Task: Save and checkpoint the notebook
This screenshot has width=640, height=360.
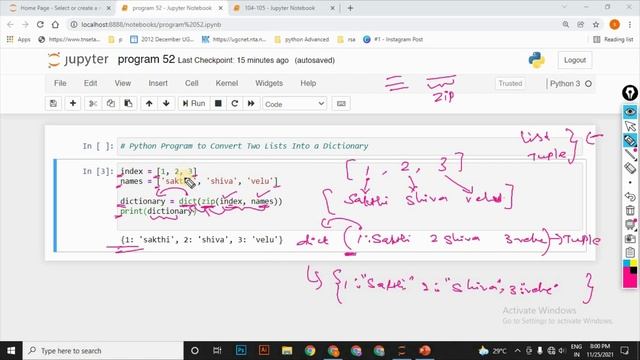Action: (53, 104)
